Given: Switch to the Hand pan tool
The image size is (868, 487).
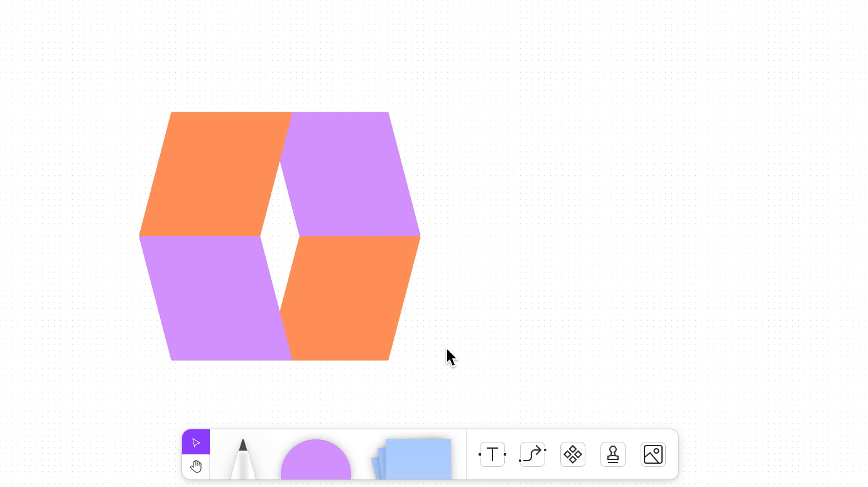Looking at the screenshot, I should click(x=196, y=466).
